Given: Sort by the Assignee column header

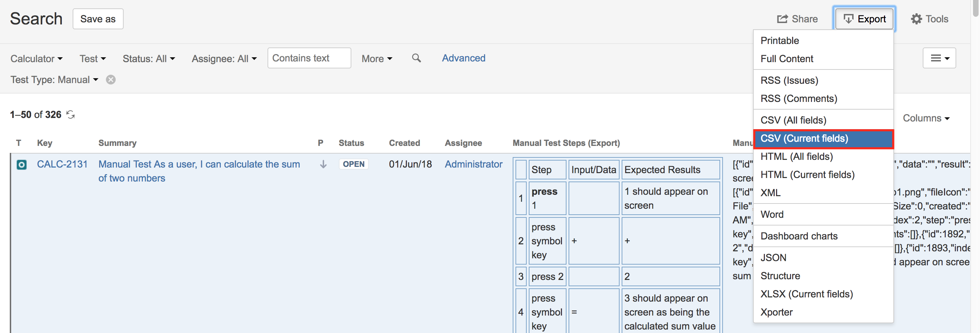Looking at the screenshot, I should tap(463, 143).
